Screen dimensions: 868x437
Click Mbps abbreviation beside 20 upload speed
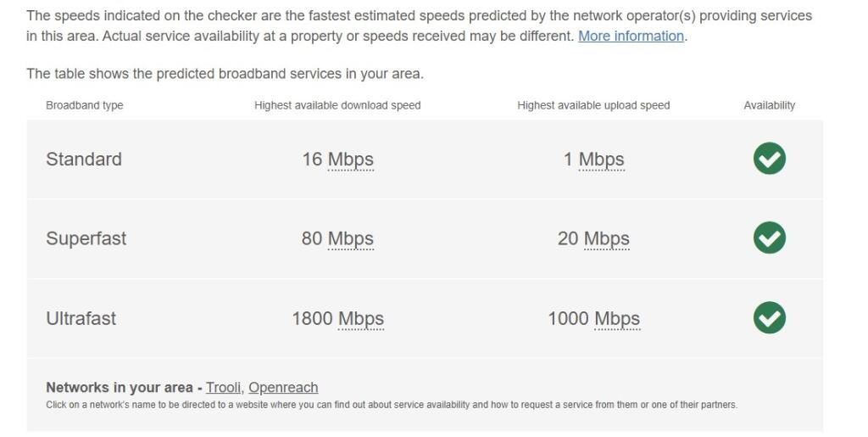pos(607,238)
